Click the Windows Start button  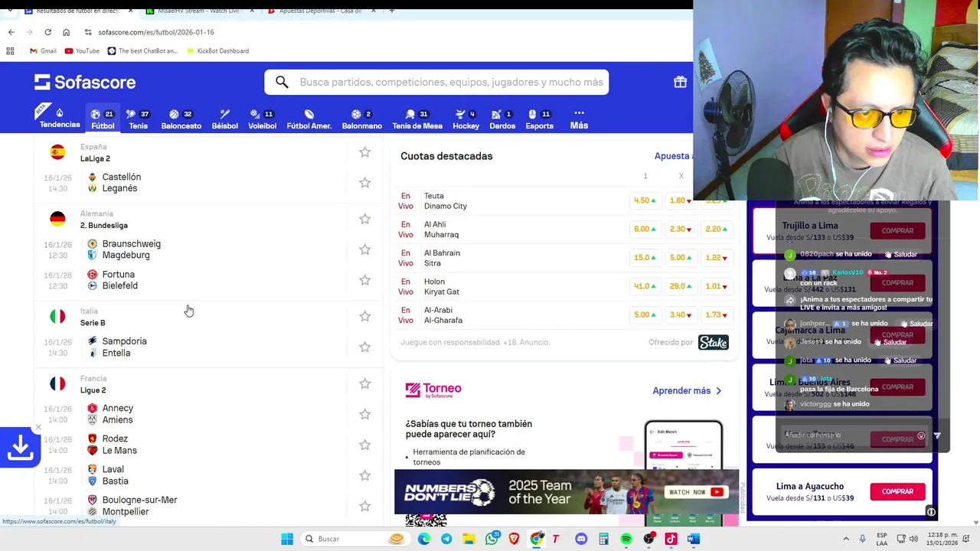[x=287, y=539]
